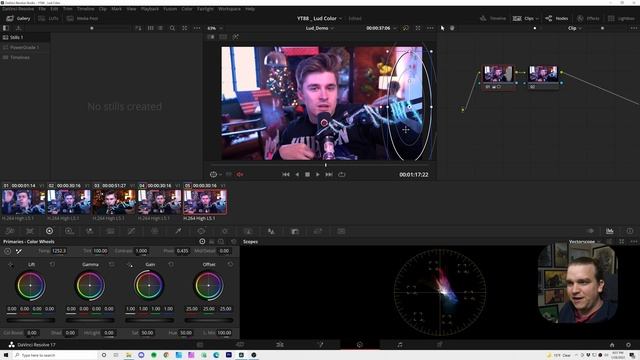Reset the Offset color wheel

pos(231,264)
